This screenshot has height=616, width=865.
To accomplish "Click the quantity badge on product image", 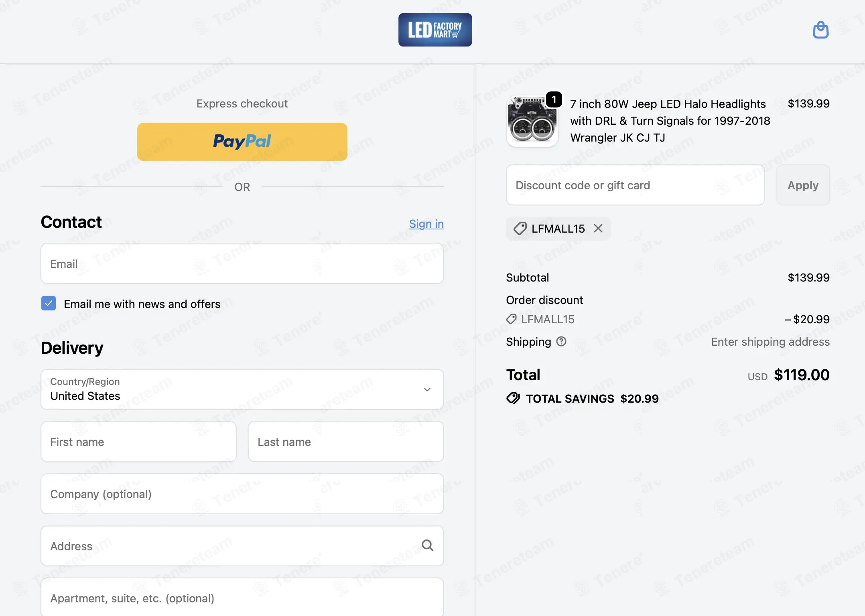I will coord(554,99).
